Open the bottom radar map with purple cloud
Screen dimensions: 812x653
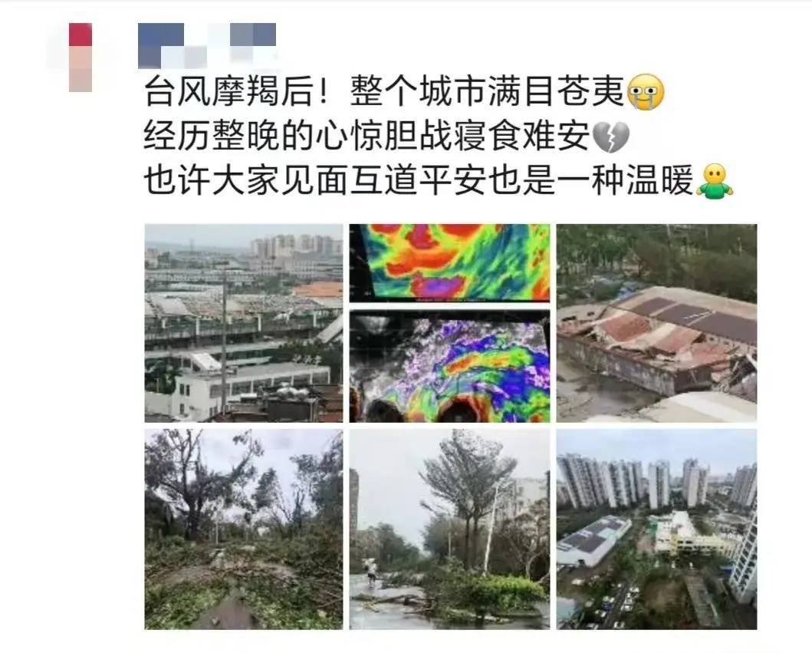point(449,367)
